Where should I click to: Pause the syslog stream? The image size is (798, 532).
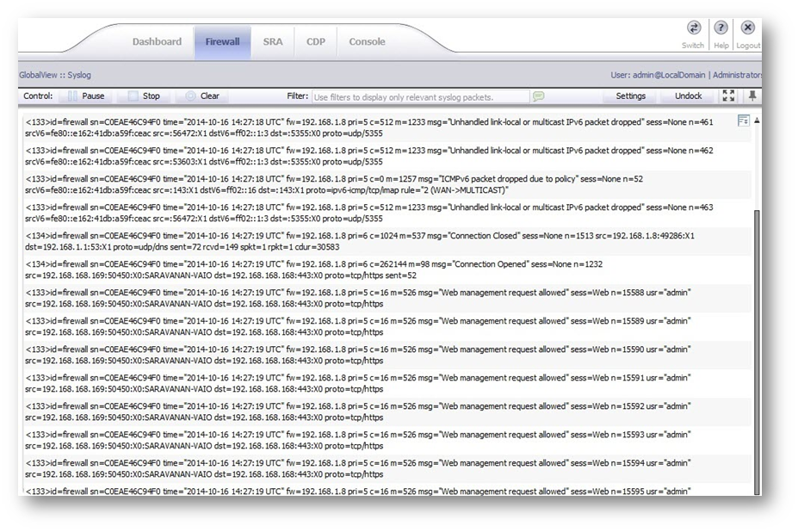pos(86,96)
